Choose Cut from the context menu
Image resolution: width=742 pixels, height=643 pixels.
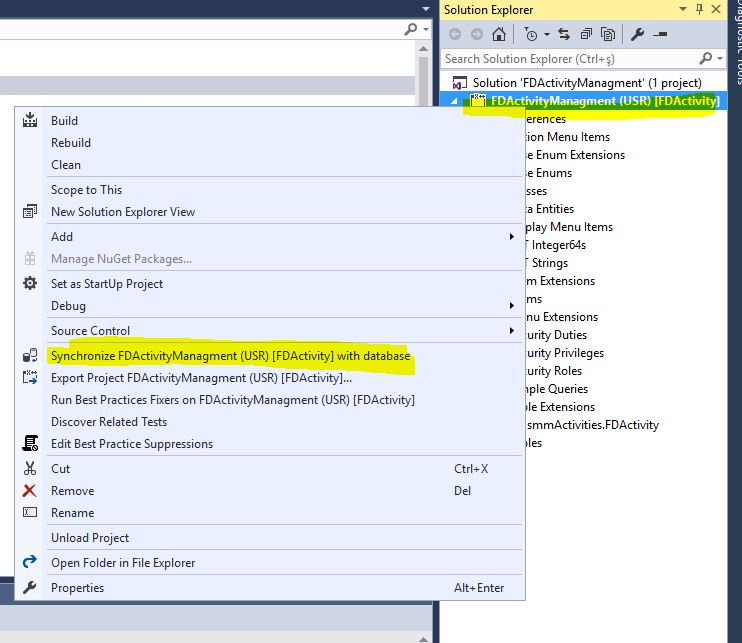[x=61, y=468]
